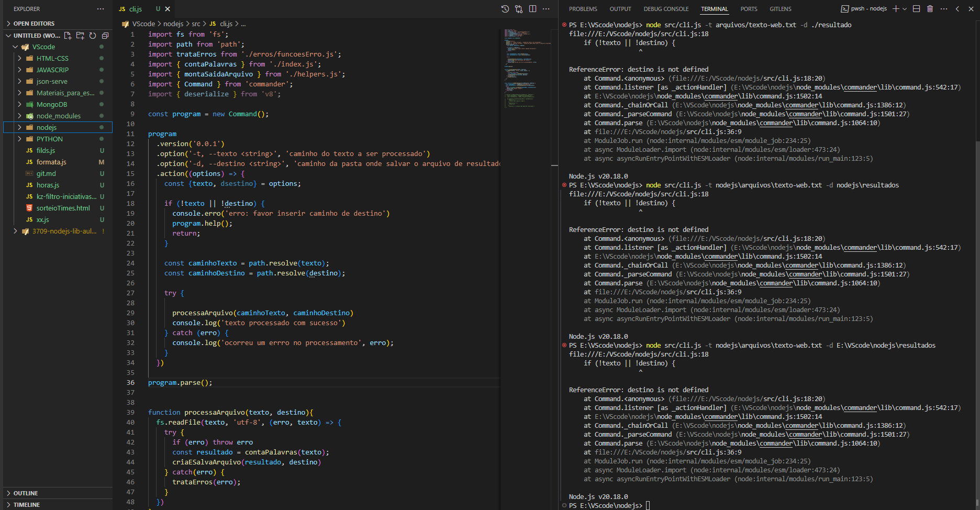
Task: Refresh the Explorer file tree
Action: 93,36
